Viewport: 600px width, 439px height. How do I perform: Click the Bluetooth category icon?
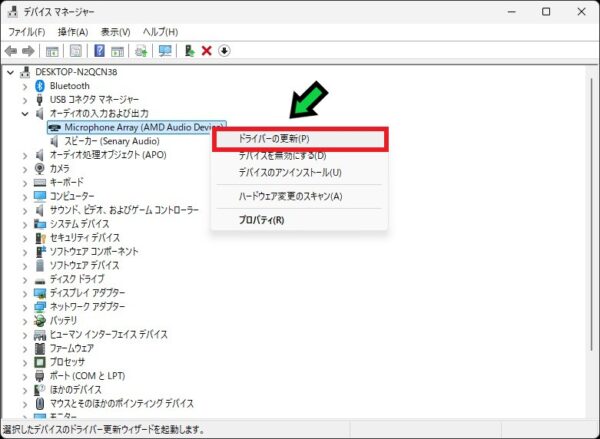coord(40,86)
